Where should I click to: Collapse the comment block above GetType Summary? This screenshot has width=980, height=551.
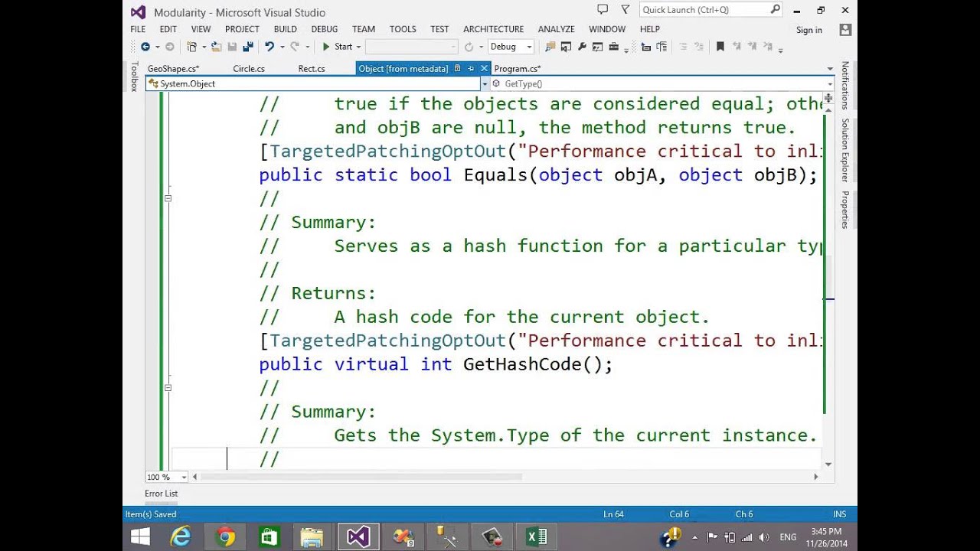168,387
